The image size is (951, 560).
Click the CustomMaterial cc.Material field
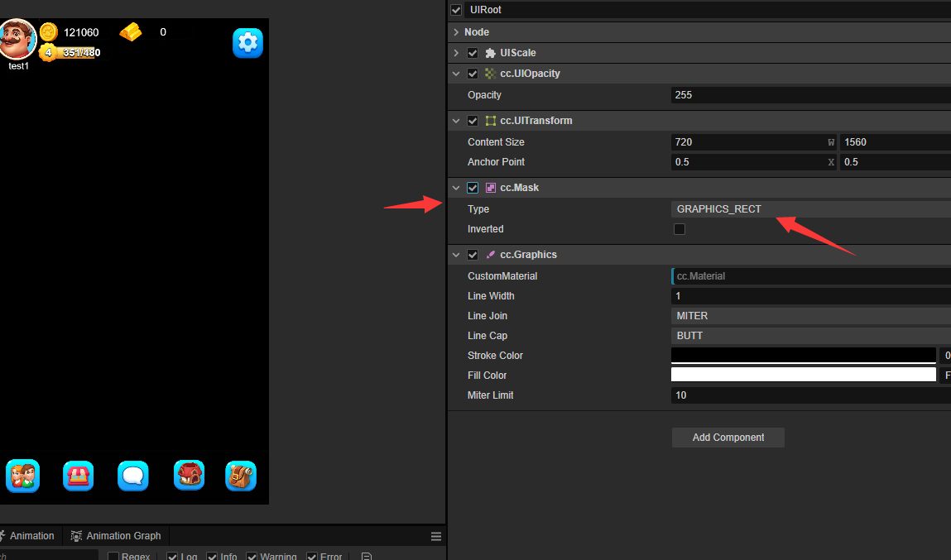tap(811, 276)
